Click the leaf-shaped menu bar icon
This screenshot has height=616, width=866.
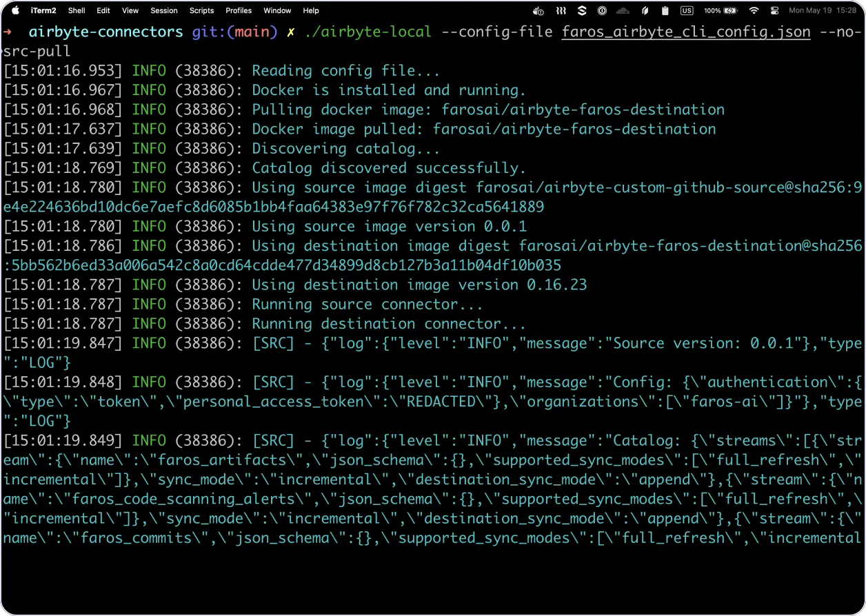(x=645, y=10)
